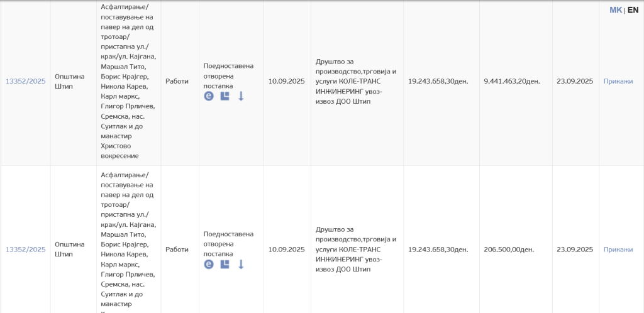This screenshot has height=313, width=644.
Task: Open the first 13352/2025 notice link
Action: coord(26,81)
